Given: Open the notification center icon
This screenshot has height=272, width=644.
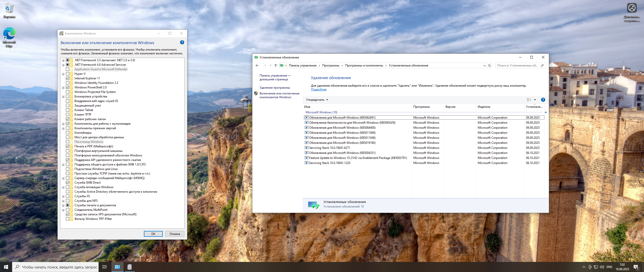Looking at the screenshot, I should 636,267.
